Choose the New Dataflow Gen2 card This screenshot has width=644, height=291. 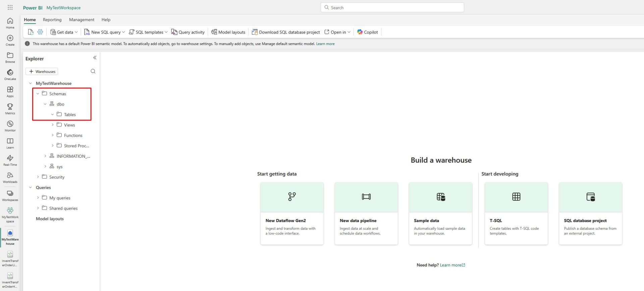tap(292, 213)
